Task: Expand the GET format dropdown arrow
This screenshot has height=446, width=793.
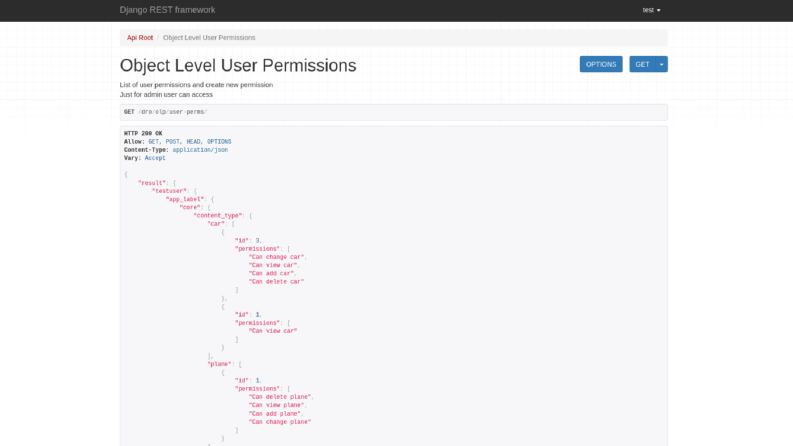Action: (662, 64)
